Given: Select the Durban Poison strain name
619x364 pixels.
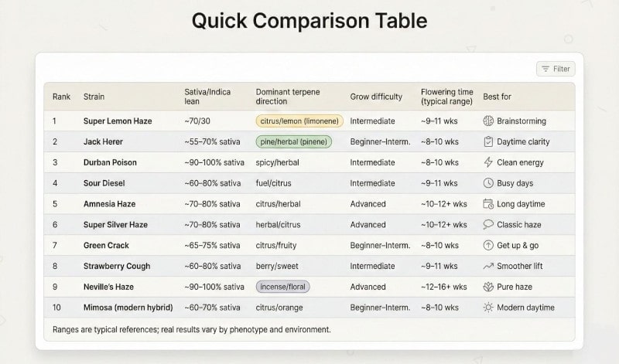Looking at the screenshot, I should (x=111, y=162).
